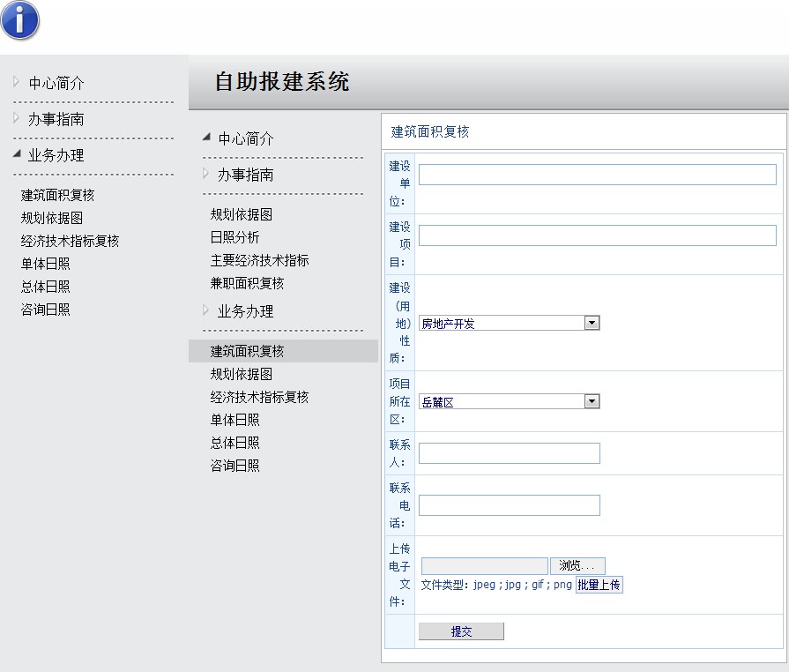The image size is (789, 672).
Task: Click the 批量上传 batch upload button
Action: pos(599,586)
